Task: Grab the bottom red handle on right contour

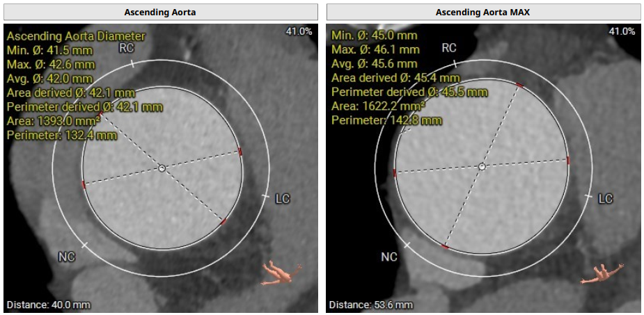Action: pyautogui.click(x=445, y=246)
